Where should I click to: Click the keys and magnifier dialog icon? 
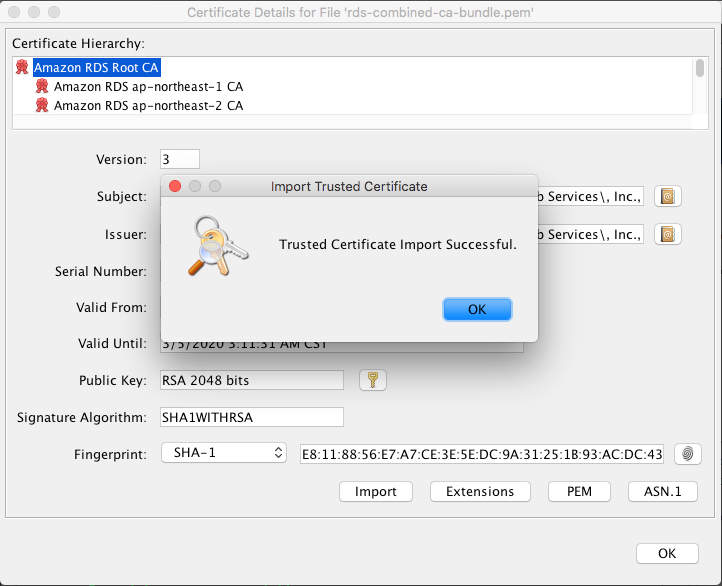(218, 246)
